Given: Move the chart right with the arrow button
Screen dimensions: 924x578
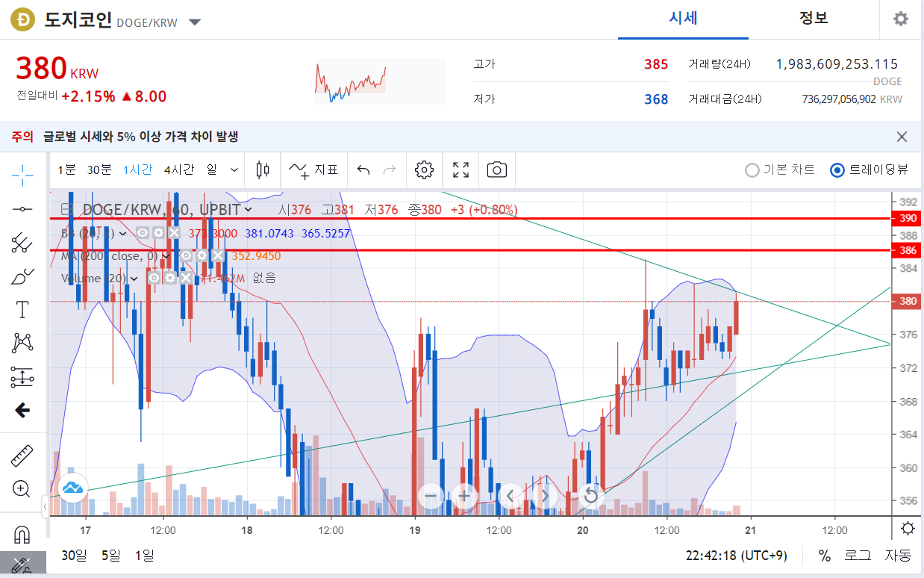Looking at the screenshot, I should coord(544,495).
